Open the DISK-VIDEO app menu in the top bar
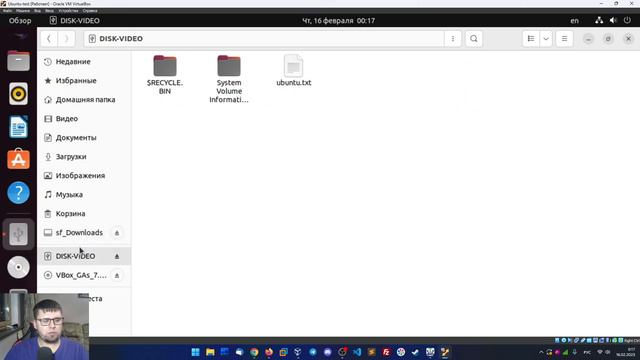 point(74,20)
